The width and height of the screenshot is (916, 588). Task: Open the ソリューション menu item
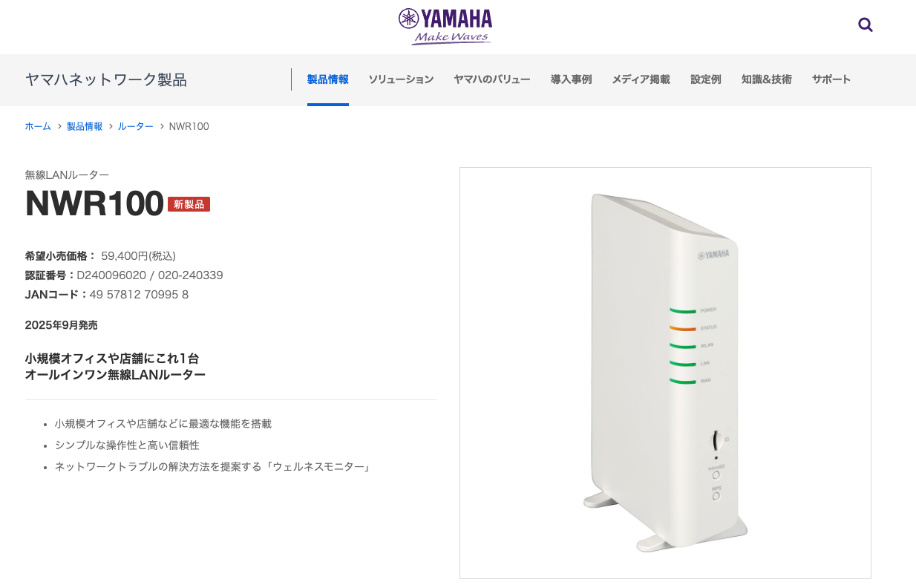pos(401,79)
